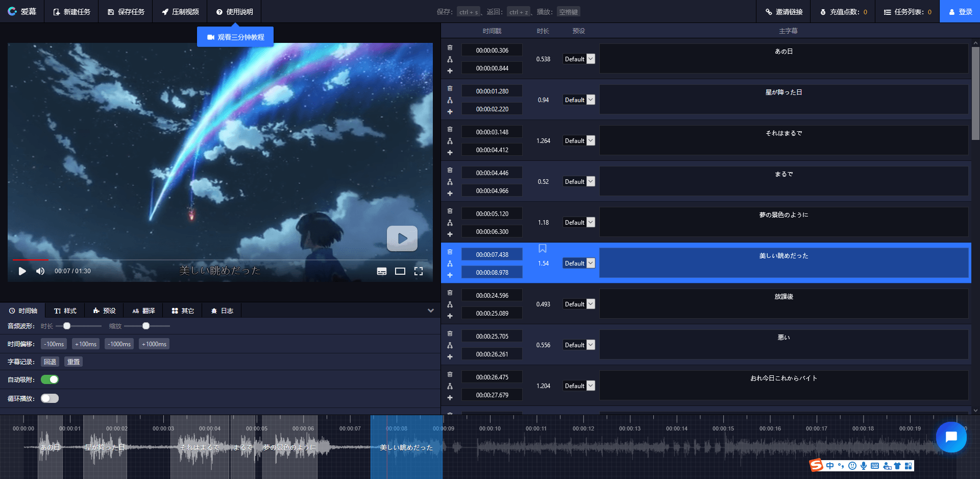The width and height of the screenshot is (980, 479).
Task: Adjust the 时长 waveform slider handle
Action: pyautogui.click(x=67, y=326)
